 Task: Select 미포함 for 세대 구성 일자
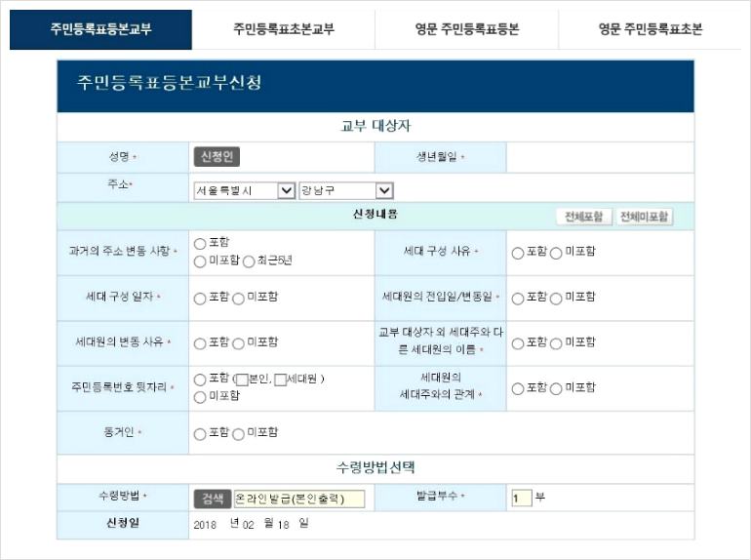pos(238,299)
